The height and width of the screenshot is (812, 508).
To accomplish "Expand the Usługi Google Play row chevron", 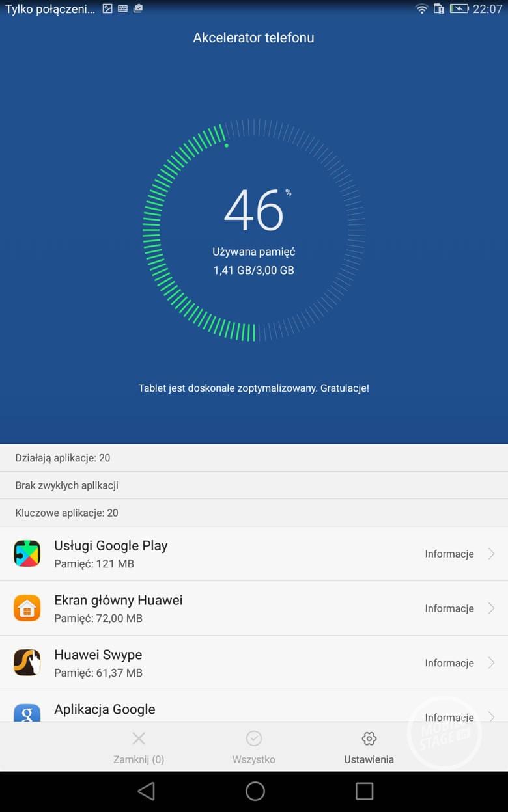I will point(492,554).
